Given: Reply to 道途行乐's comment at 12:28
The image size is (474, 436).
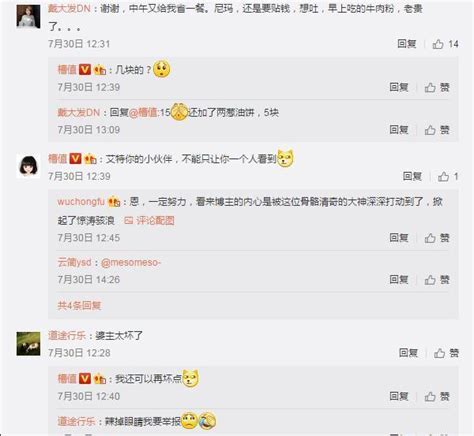Looking at the screenshot, I should click(x=408, y=353).
